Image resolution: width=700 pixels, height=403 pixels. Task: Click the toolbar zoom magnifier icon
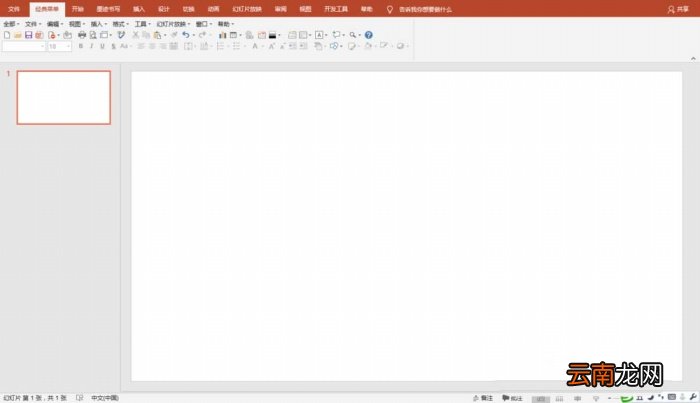pyautogui.click(x=353, y=35)
